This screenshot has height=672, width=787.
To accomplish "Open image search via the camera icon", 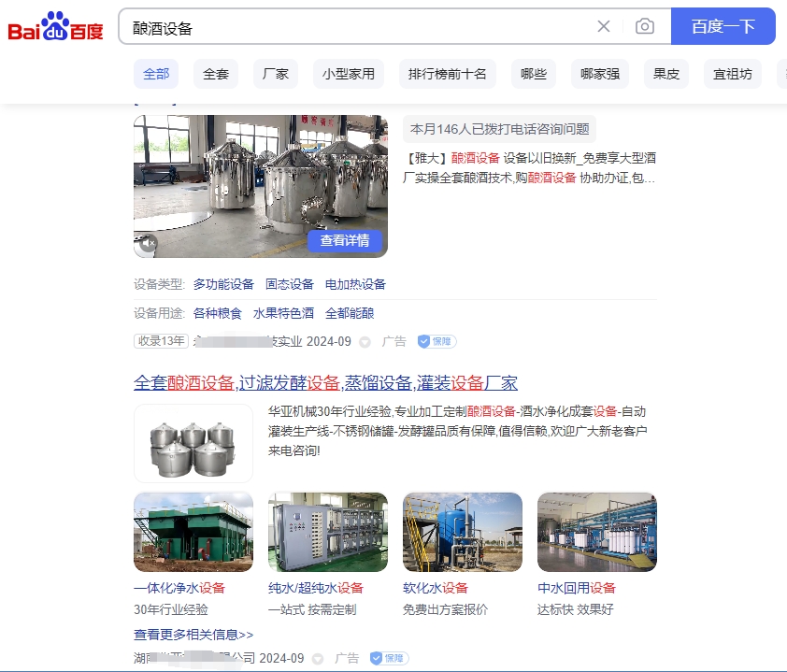I will pos(644,26).
